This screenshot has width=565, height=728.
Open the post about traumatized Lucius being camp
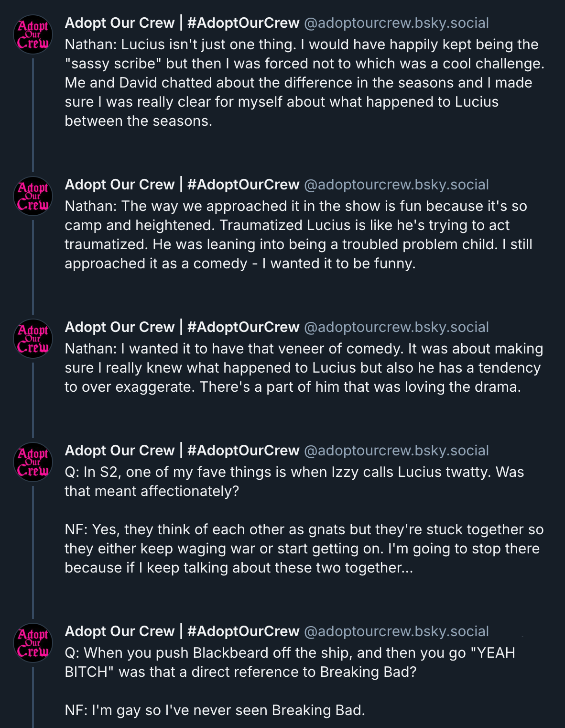tap(304, 235)
